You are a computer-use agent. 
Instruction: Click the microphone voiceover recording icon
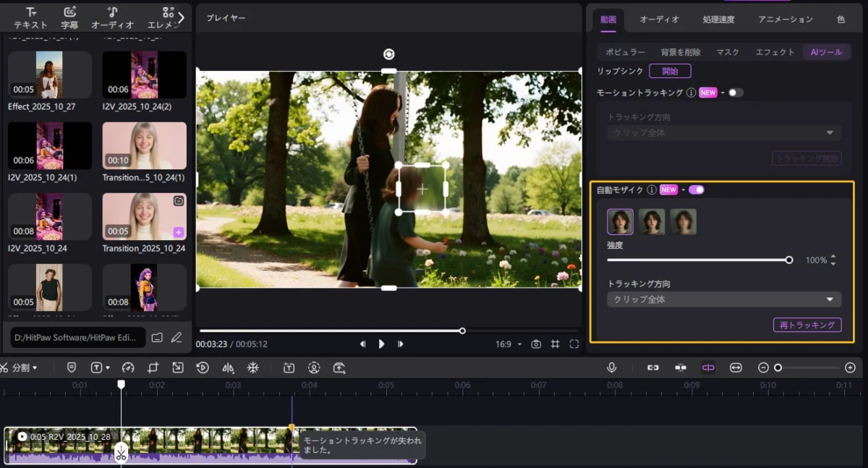pos(612,367)
